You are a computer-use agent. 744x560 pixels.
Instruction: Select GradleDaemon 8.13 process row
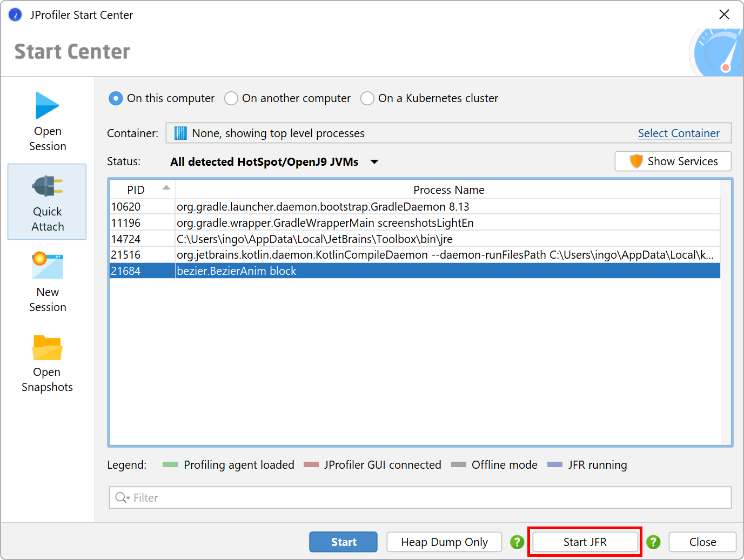coord(415,206)
